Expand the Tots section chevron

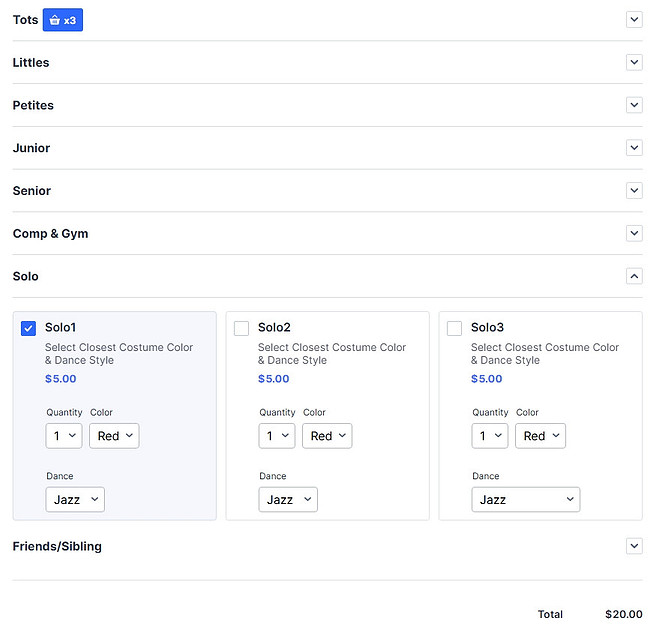634,19
